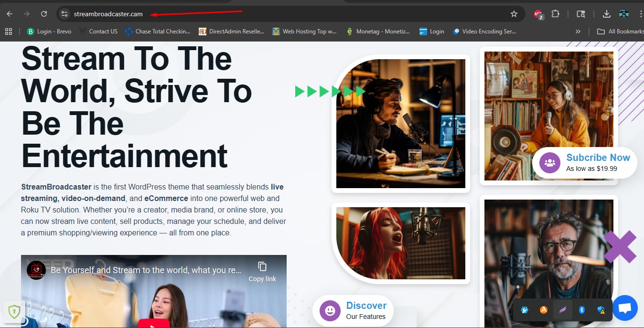Toggle Bluetooth from the system tray
644x328 pixels.
[x=581, y=310]
